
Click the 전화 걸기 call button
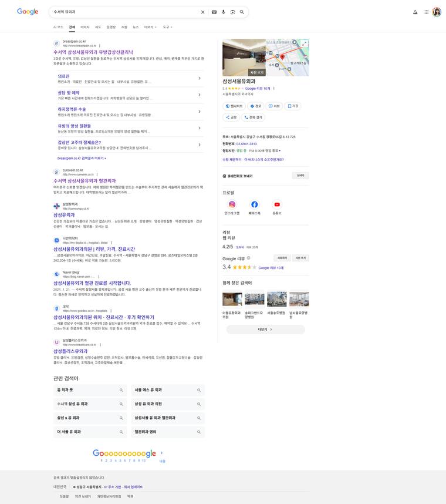coord(254,117)
